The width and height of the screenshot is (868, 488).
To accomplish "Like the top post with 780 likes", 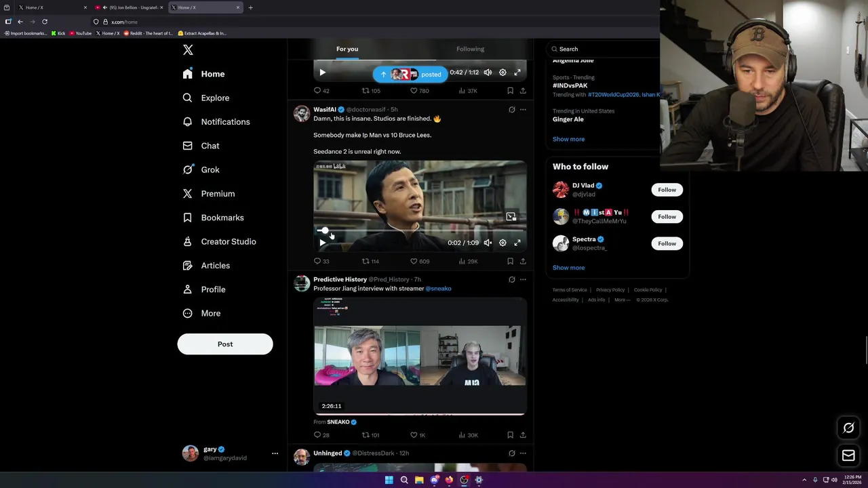I will (420, 91).
